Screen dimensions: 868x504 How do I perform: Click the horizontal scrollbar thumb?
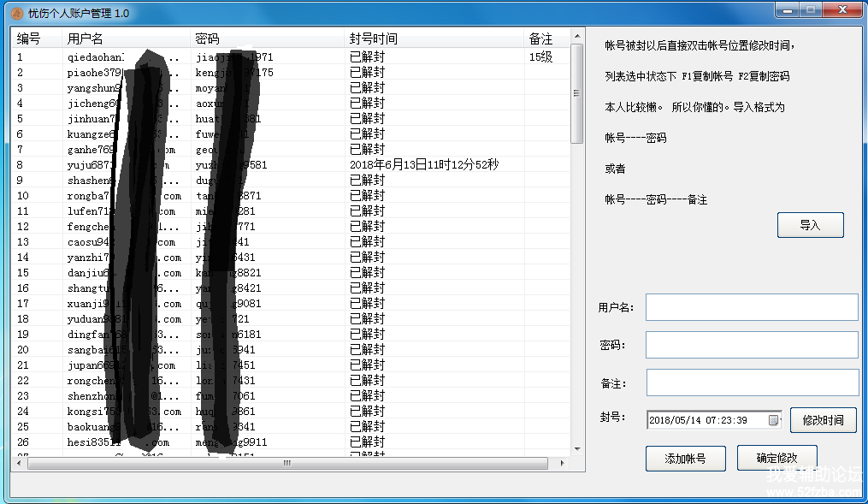(x=287, y=463)
